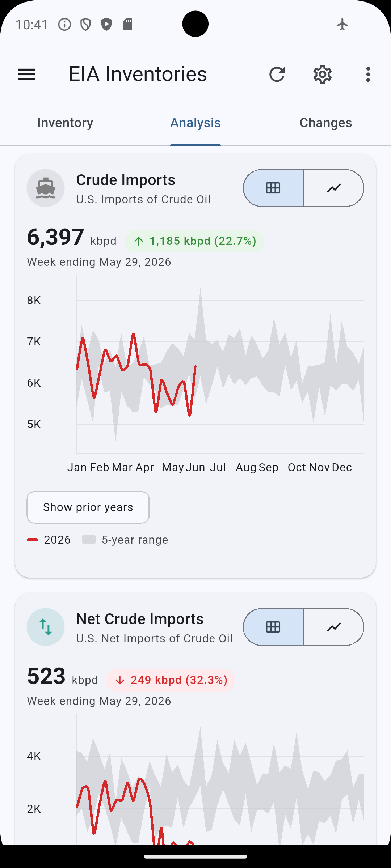This screenshot has width=391, height=868.
Task: Tap the EIA Inventories app title
Action: [138, 74]
